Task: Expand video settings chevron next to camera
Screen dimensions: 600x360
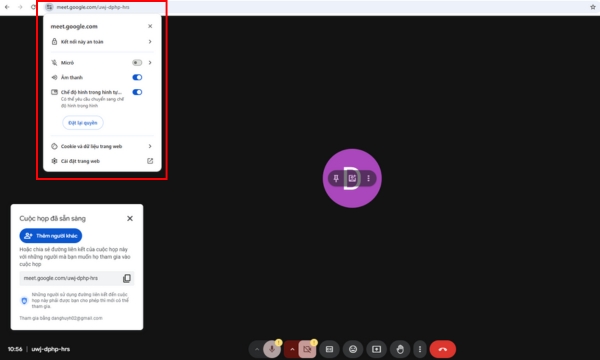Action: click(292, 349)
